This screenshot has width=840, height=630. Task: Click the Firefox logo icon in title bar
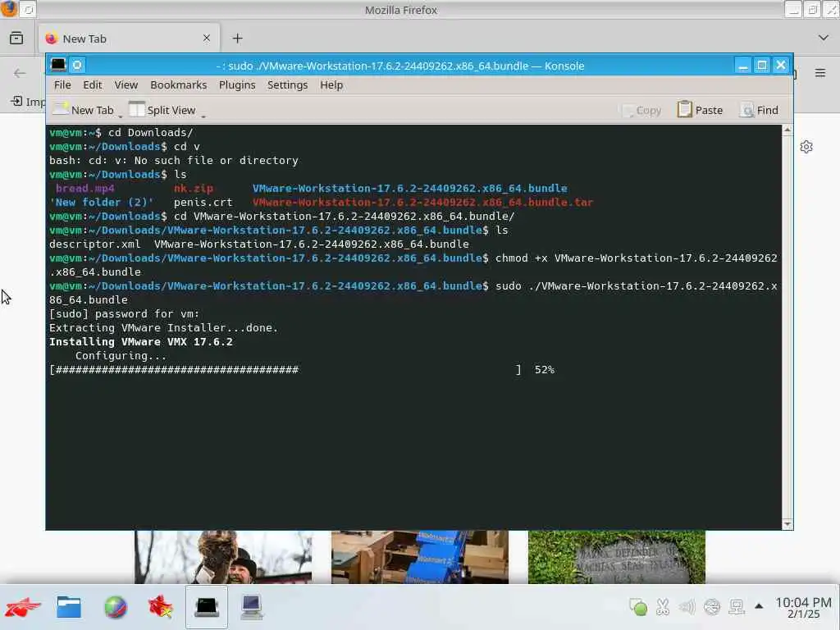coord(8,9)
